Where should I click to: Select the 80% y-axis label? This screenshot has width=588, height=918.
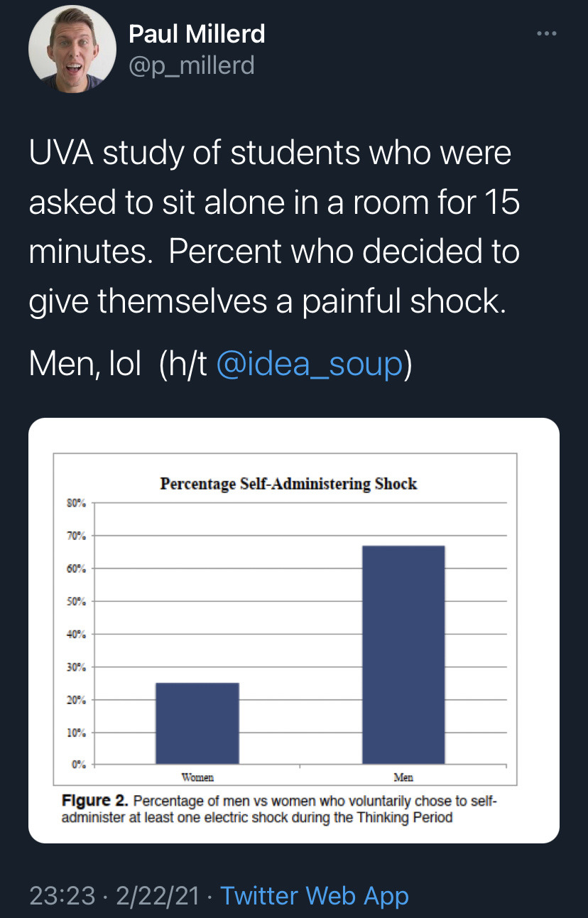coord(77,503)
